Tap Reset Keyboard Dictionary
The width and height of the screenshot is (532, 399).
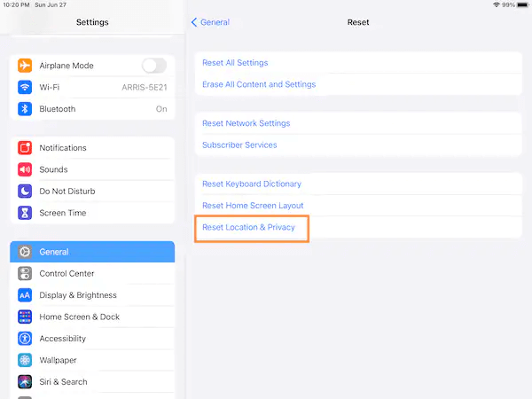click(x=252, y=184)
